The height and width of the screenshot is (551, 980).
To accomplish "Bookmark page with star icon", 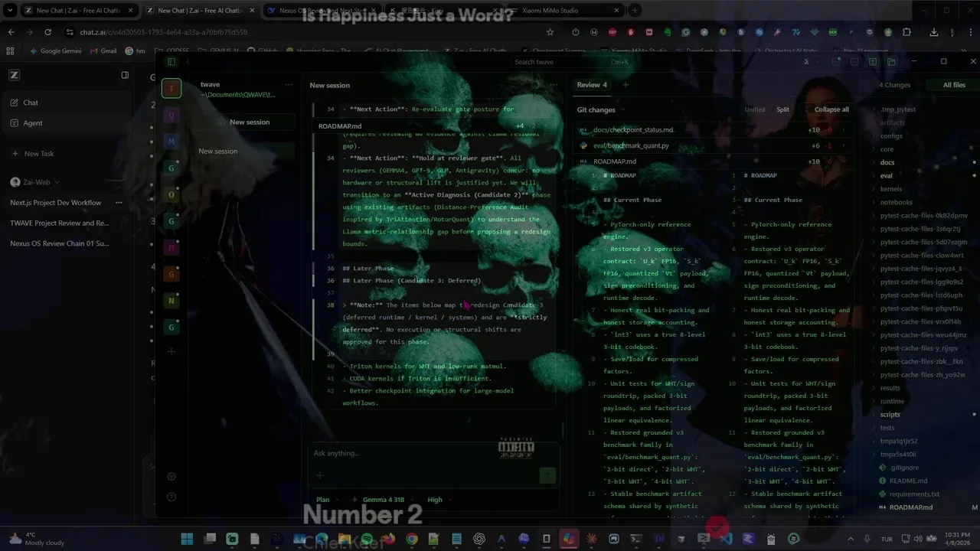I will (x=550, y=32).
